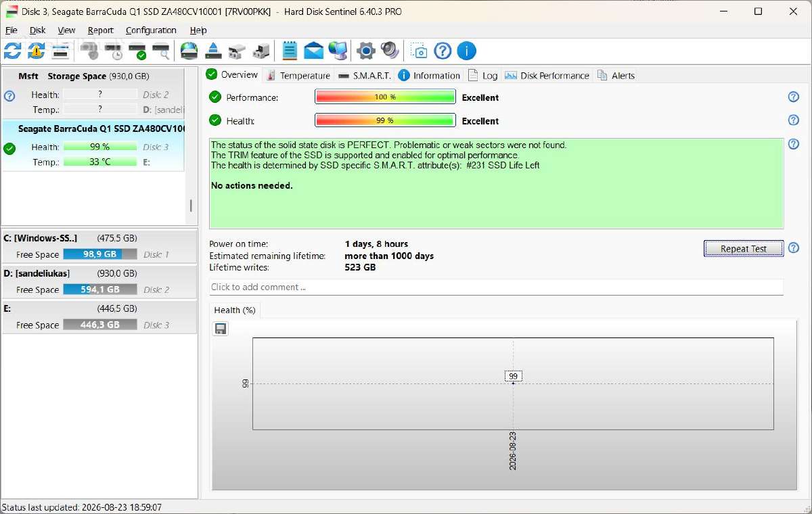
Task: Click the 33 °C temperature bar of Seagate disk
Action: [x=100, y=162]
